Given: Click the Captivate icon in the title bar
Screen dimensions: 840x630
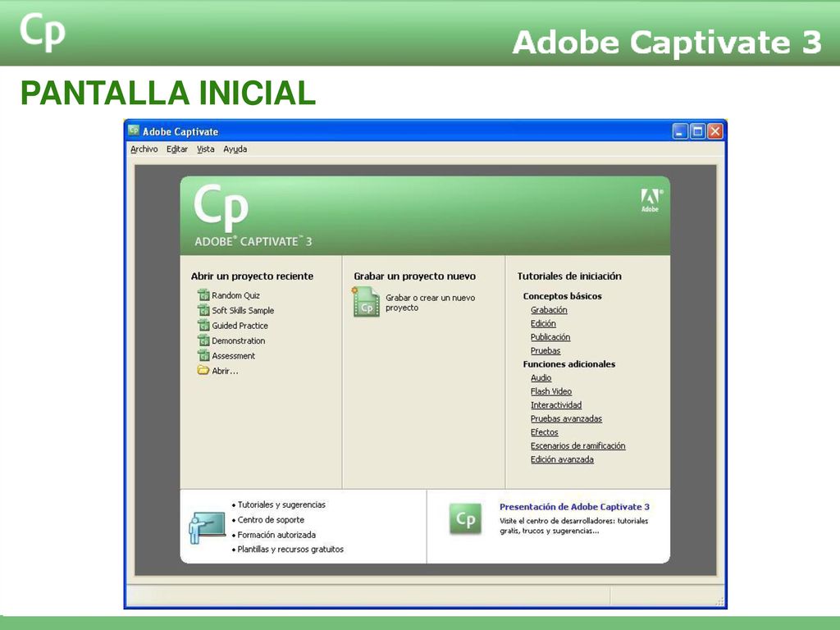Looking at the screenshot, I should pos(134,130).
